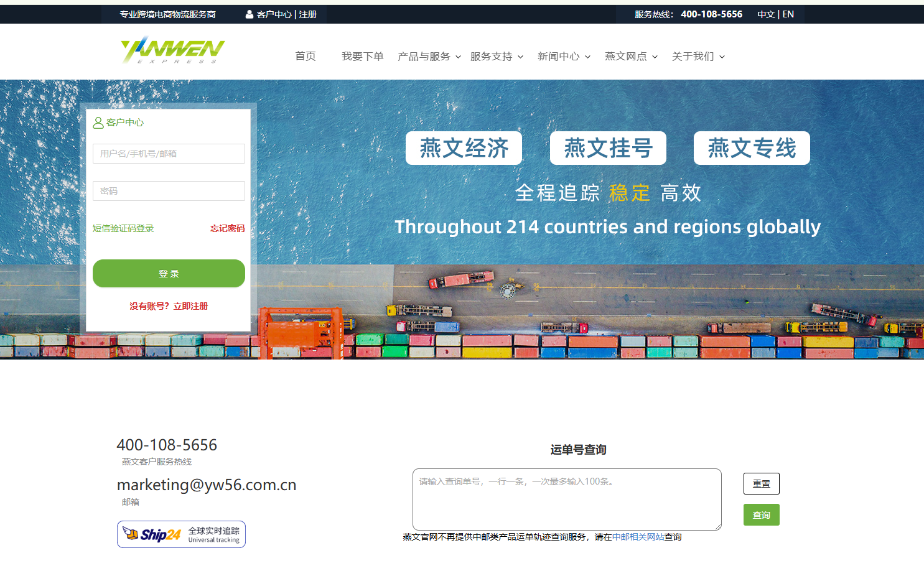
Task: Click the person icon in login panel
Action: coord(98,123)
